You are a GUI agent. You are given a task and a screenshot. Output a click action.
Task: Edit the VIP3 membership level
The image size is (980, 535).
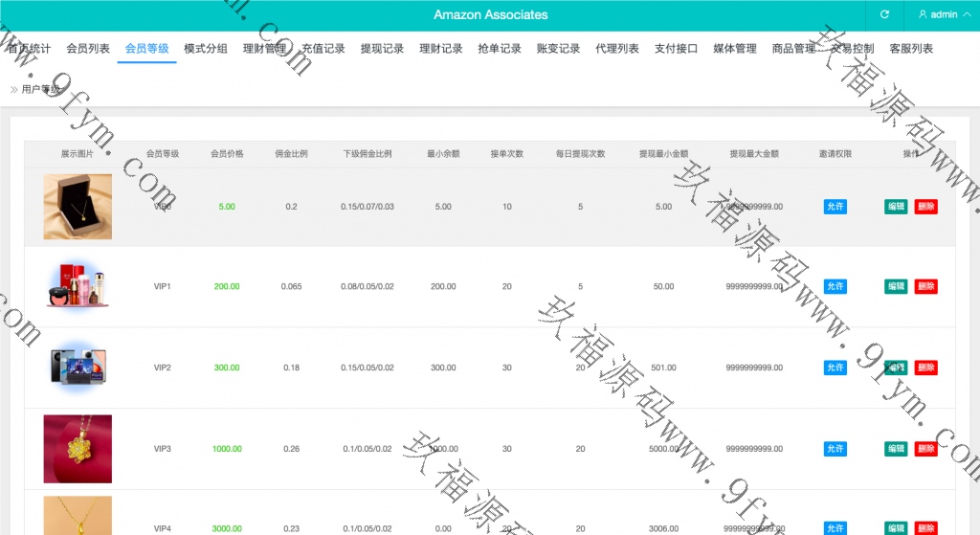[x=896, y=449]
